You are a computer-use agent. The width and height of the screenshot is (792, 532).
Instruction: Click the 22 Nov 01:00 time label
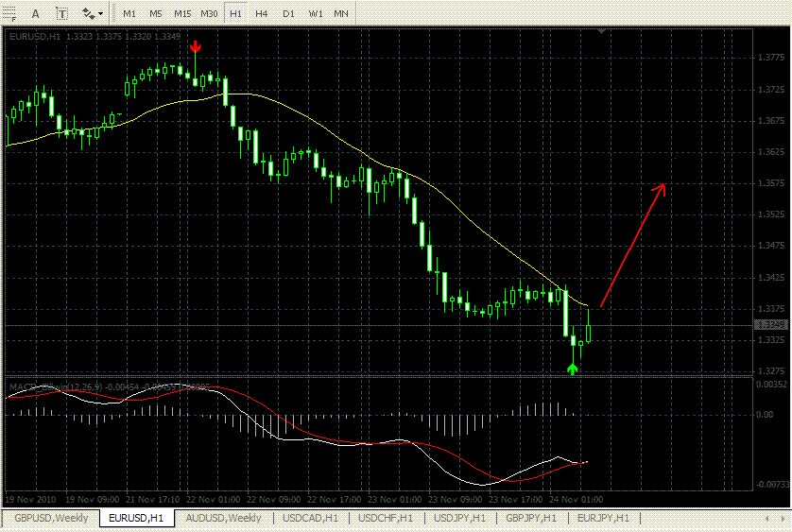(214, 500)
